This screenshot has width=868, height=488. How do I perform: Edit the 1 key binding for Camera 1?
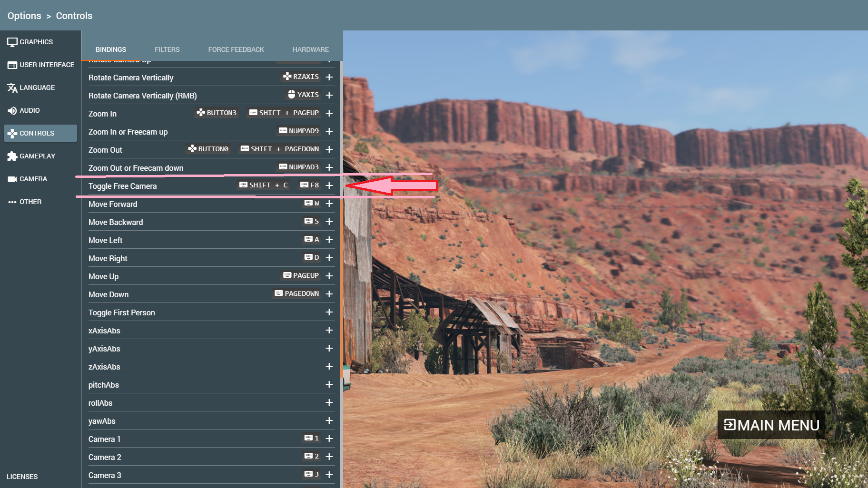click(x=312, y=438)
